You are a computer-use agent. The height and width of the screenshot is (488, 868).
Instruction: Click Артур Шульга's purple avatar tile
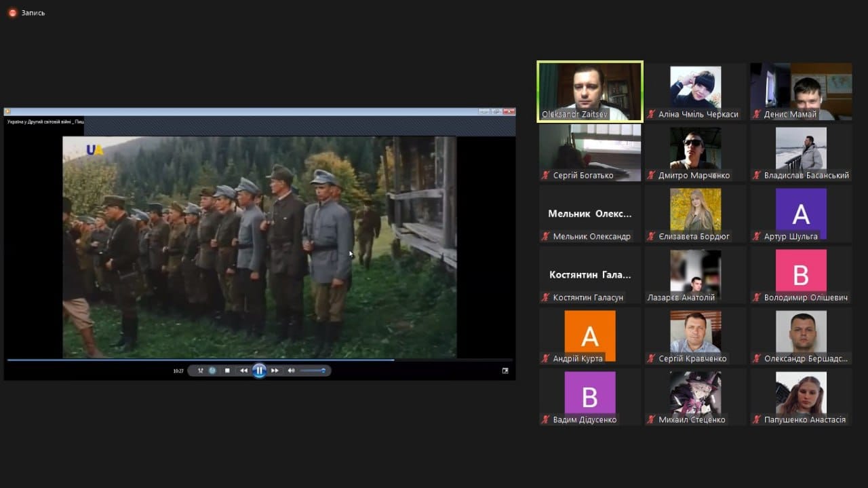(801, 213)
